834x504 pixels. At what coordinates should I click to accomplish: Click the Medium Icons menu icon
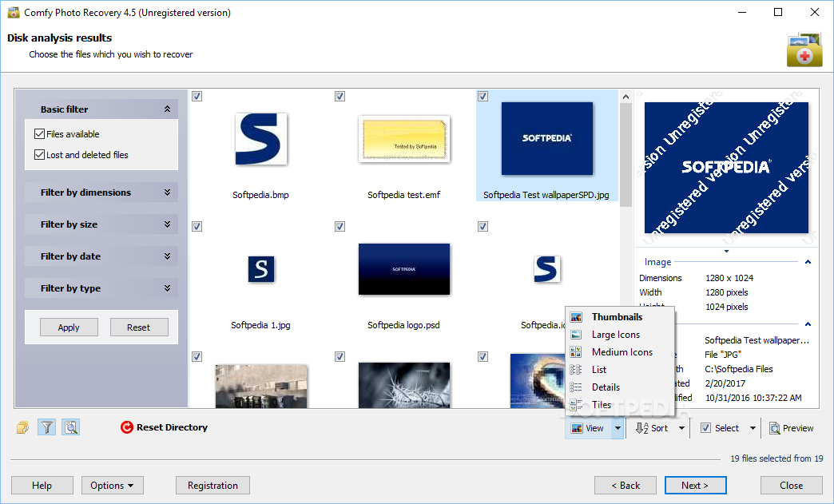click(x=576, y=352)
